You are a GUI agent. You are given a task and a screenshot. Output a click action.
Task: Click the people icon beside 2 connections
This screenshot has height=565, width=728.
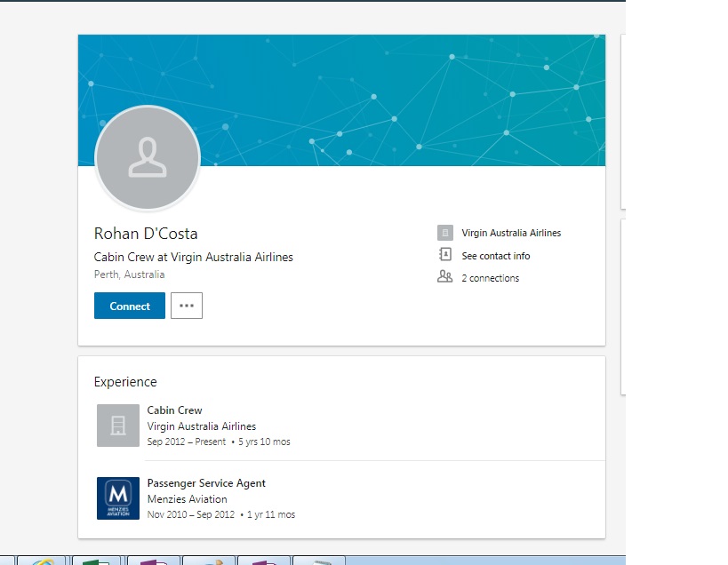tap(445, 277)
